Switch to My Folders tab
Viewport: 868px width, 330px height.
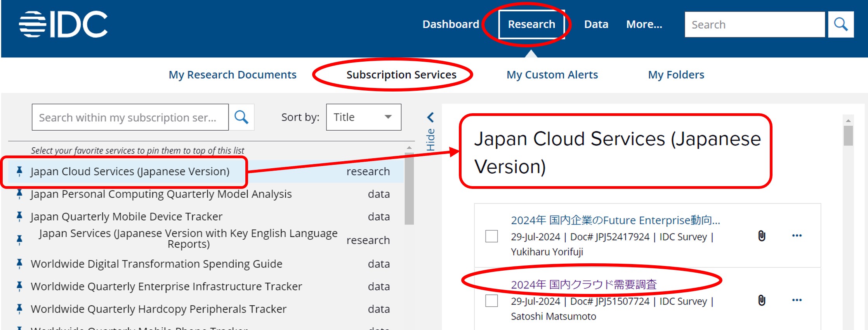pyautogui.click(x=676, y=74)
